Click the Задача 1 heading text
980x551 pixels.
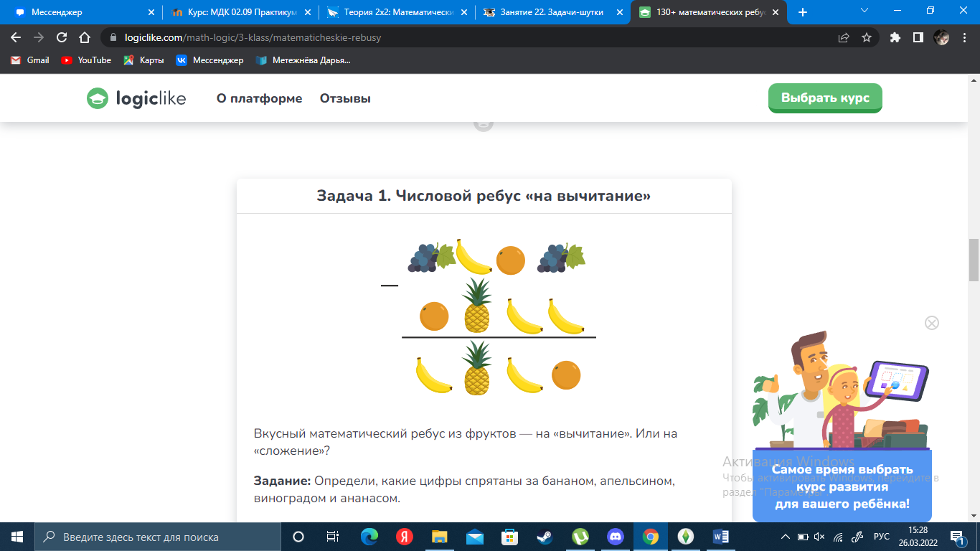coord(484,196)
